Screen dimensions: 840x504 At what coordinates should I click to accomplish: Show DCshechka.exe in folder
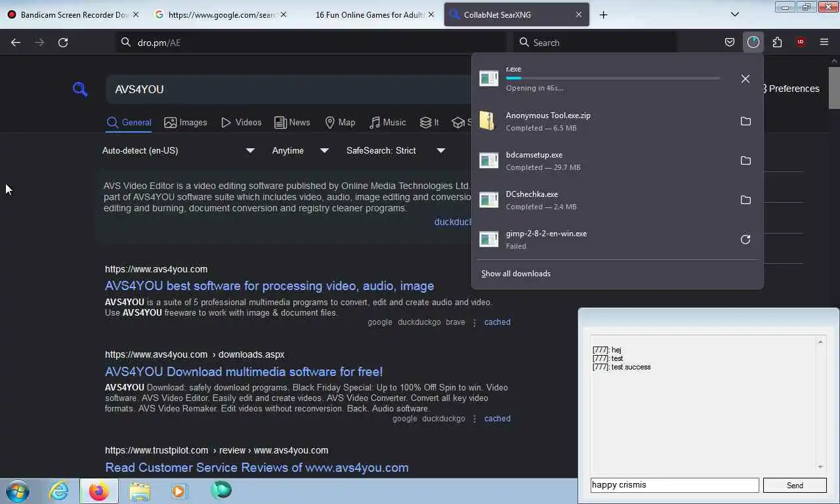pyautogui.click(x=745, y=200)
